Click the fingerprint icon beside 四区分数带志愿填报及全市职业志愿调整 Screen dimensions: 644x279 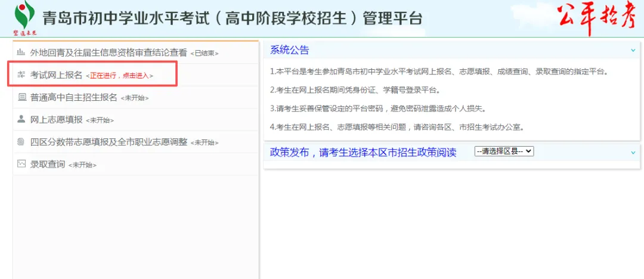click(21, 142)
